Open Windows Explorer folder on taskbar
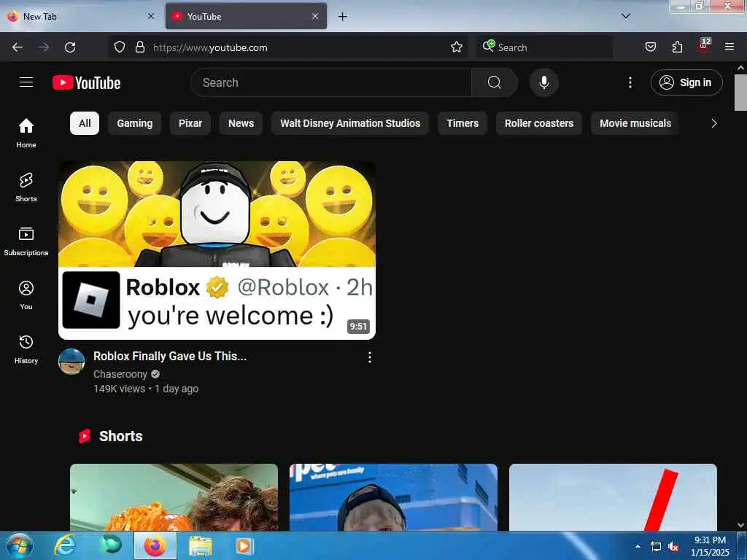The width and height of the screenshot is (747, 560). pos(201,546)
